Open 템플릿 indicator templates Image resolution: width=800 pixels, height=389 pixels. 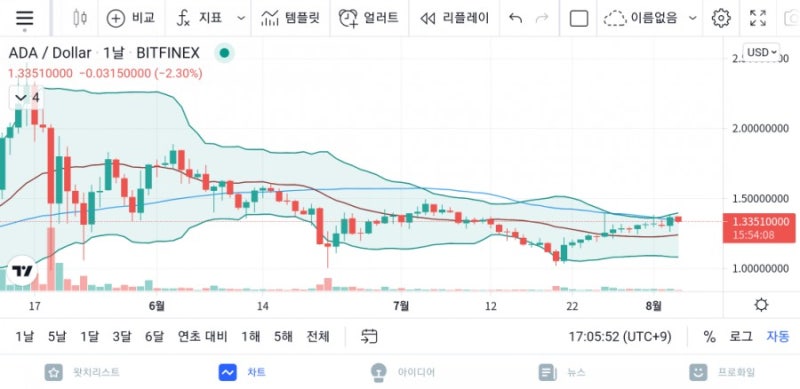click(290, 18)
